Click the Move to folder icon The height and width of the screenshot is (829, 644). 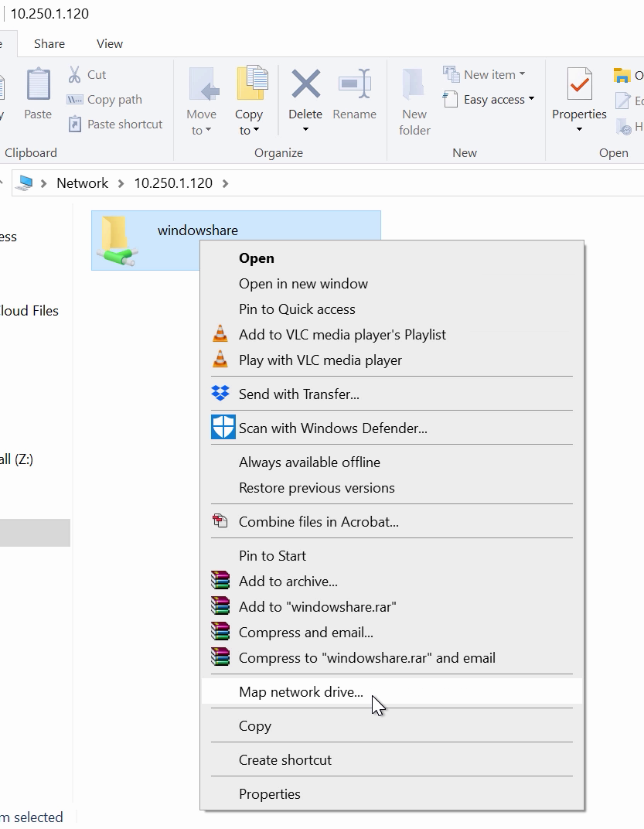203,84
